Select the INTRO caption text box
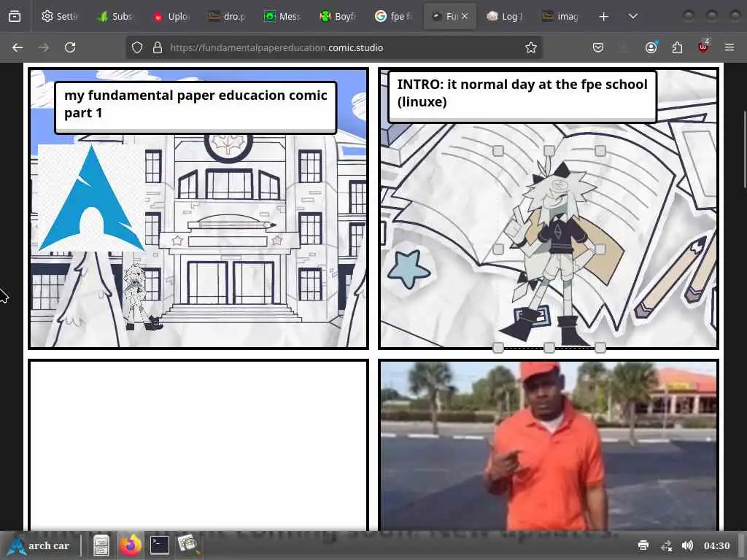Screen dimensions: 747x560 click(522, 97)
